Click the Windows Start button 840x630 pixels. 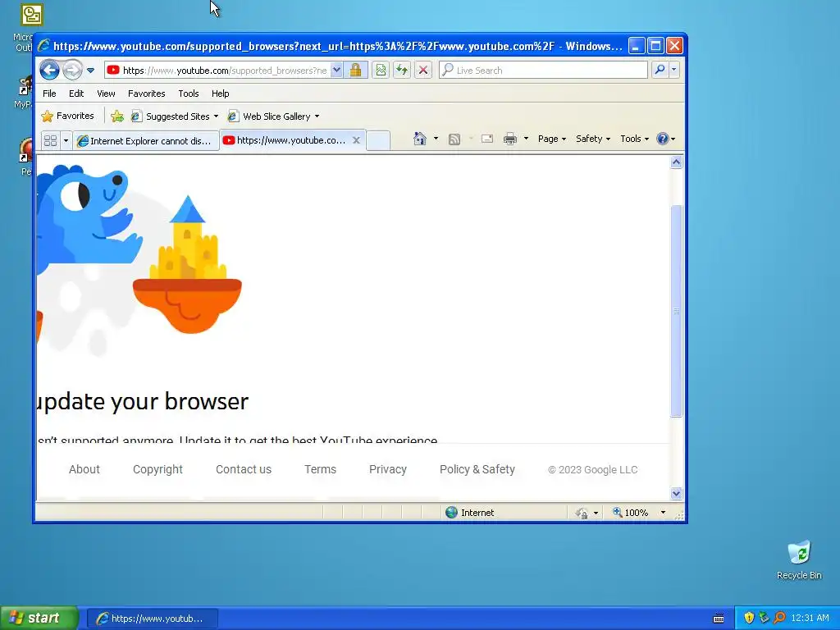(x=39, y=619)
